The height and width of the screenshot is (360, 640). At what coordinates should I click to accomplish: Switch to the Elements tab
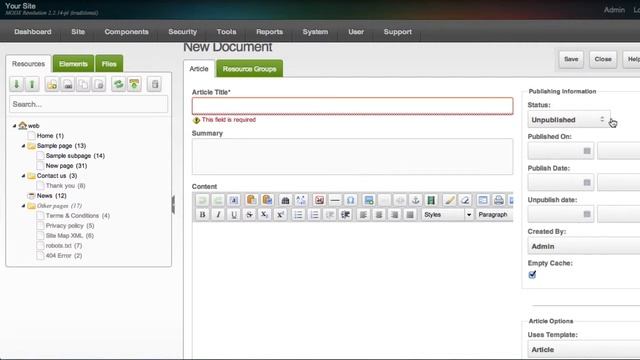73,64
